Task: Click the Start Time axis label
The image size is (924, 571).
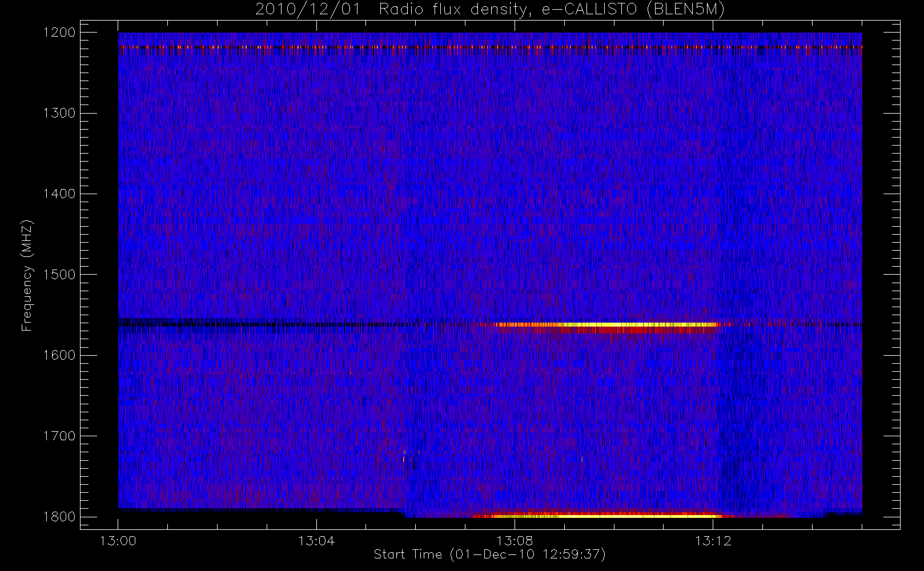Action: (489, 554)
